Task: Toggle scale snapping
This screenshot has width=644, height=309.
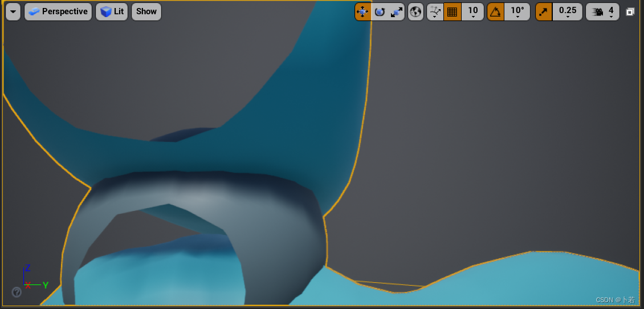Action: (x=544, y=12)
